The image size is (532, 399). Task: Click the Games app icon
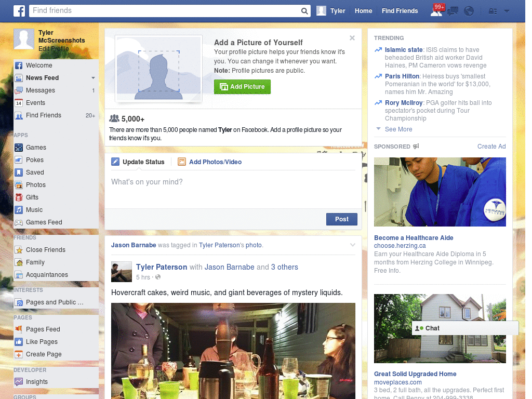(19, 148)
